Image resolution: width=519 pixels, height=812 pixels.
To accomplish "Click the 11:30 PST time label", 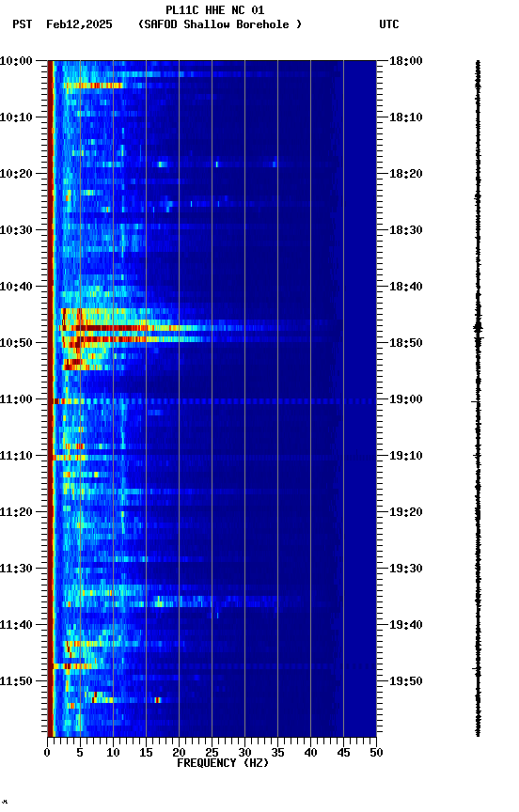I will (16, 570).
